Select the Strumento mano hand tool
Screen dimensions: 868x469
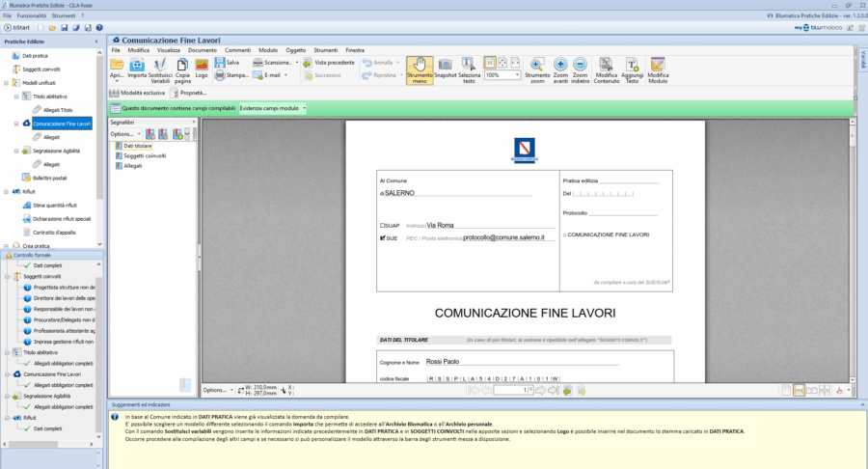[x=420, y=69]
